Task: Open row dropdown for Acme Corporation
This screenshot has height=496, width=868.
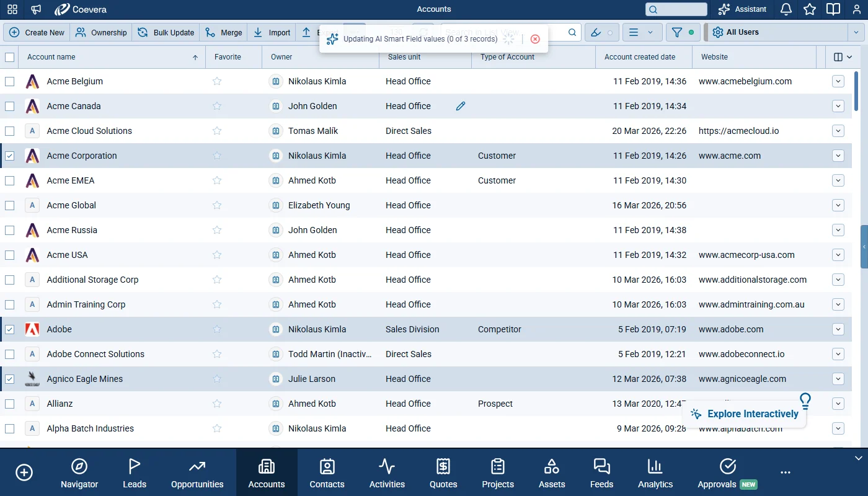Action: [838, 156]
